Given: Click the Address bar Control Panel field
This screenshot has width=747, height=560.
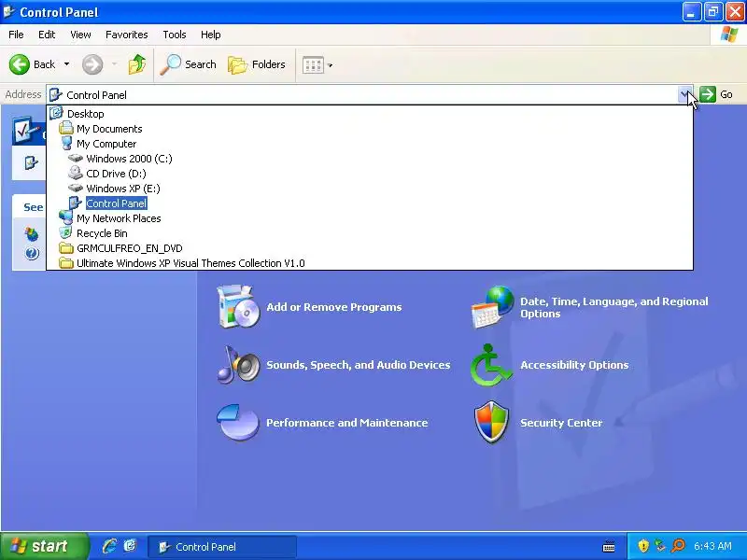Looking at the screenshot, I should [362, 95].
